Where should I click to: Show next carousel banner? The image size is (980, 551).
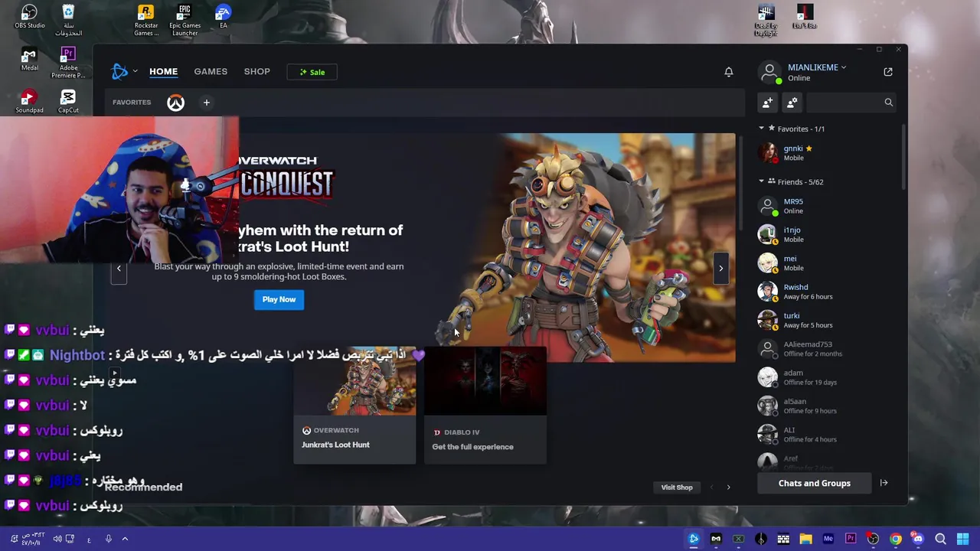pyautogui.click(x=720, y=268)
